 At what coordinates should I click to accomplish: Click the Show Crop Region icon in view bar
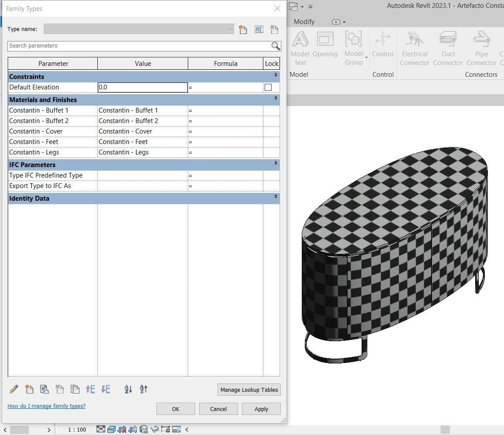pyautogui.click(x=133, y=429)
